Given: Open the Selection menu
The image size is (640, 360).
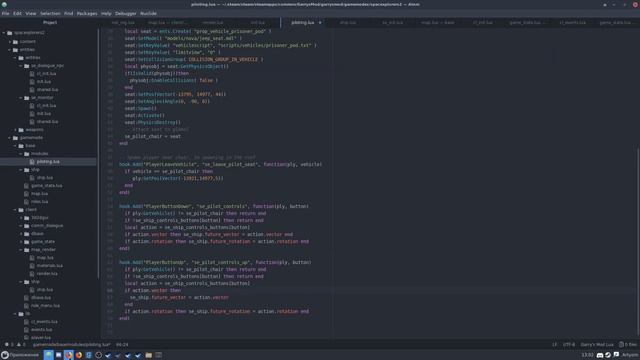Looking at the screenshot, I should pos(50,13).
